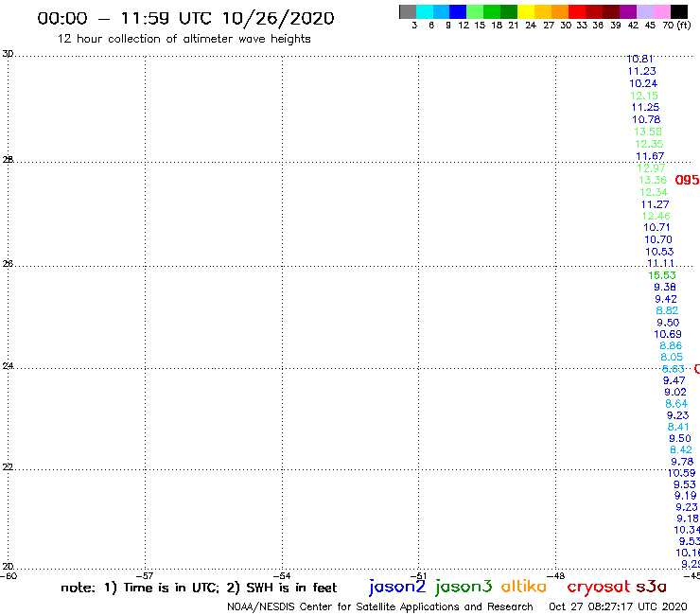Click the green value 13.58
The image size is (700, 615).
[x=648, y=132]
